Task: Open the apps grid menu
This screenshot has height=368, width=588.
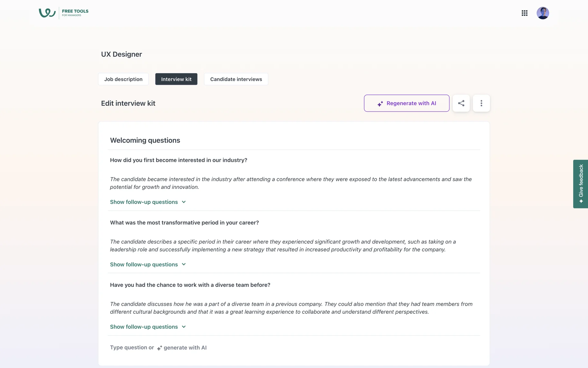Action: tap(524, 13)
